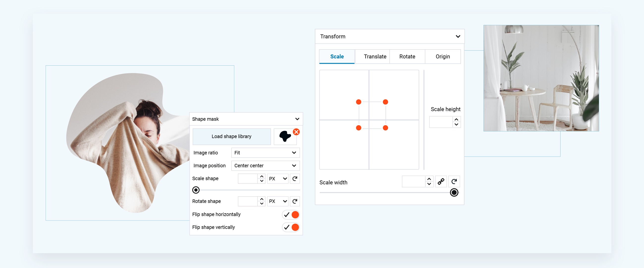Click the link scale proportions icon
The image size is (644, 268).
tap(441, 182)
